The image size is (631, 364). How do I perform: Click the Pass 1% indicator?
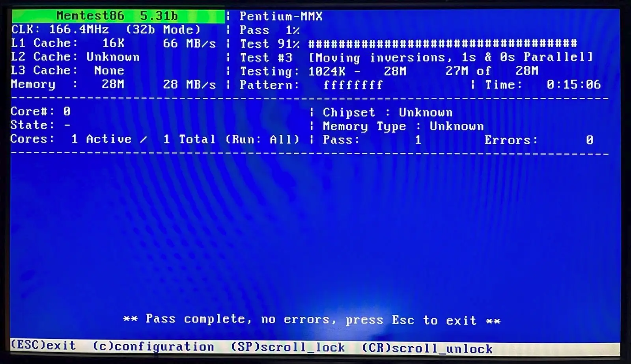point(270,30)
